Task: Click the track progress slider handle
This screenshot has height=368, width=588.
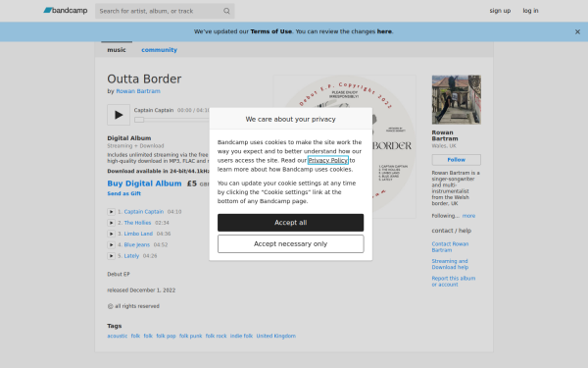Action: (x=139, y=120)
